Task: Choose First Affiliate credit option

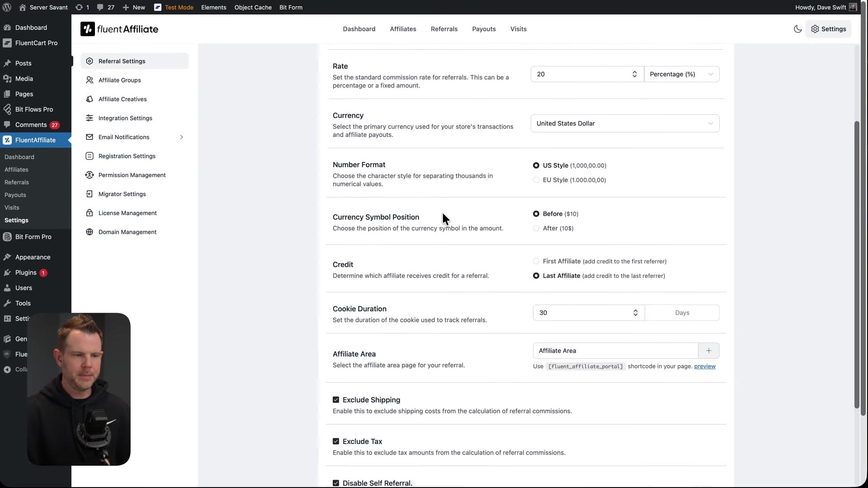Action: (x=536, y=261)
